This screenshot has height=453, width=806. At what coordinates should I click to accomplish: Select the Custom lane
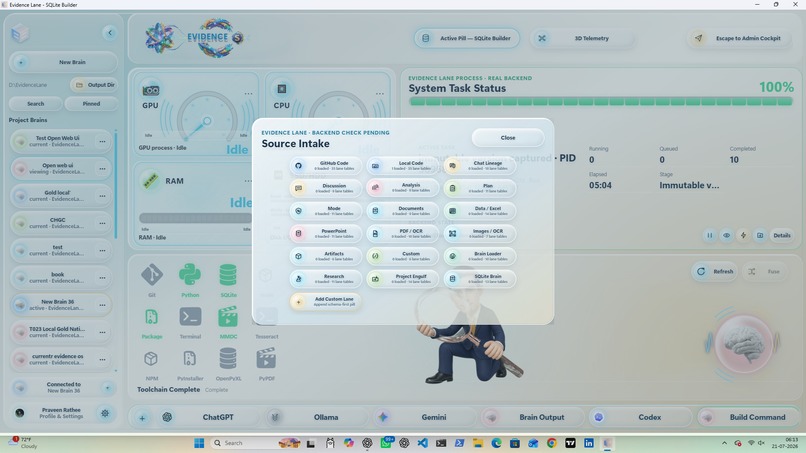[x=402, y=256]
